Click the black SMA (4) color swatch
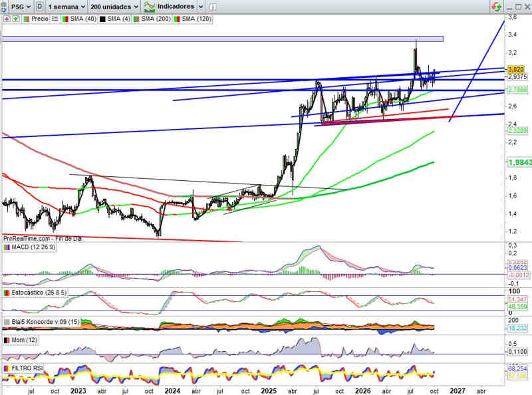Screen dimensions: 532x395 [x=102, y=19]
